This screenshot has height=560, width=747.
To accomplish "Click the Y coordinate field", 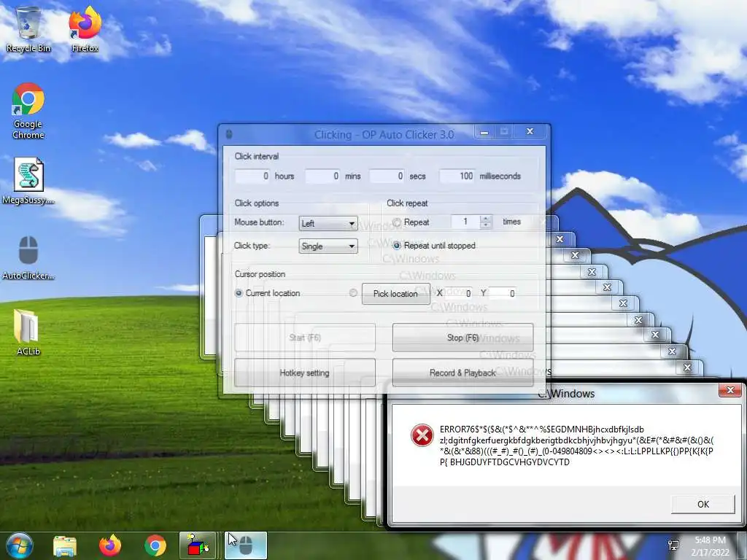I will click(x=503, y=293).
